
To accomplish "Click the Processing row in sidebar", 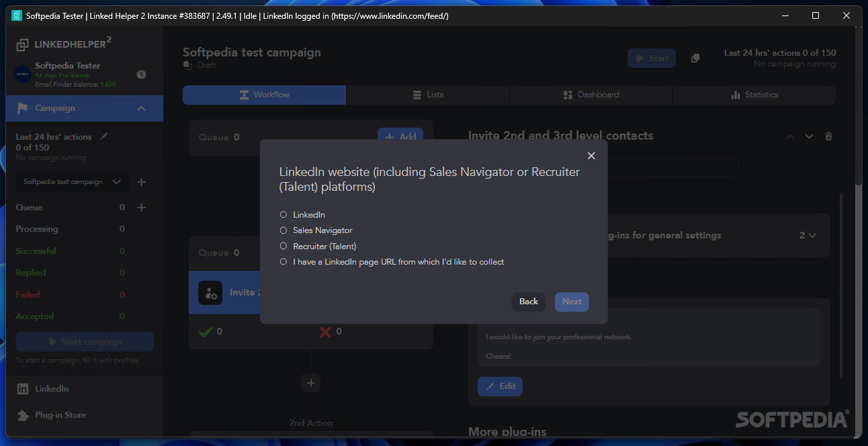I will click(71, 229).
